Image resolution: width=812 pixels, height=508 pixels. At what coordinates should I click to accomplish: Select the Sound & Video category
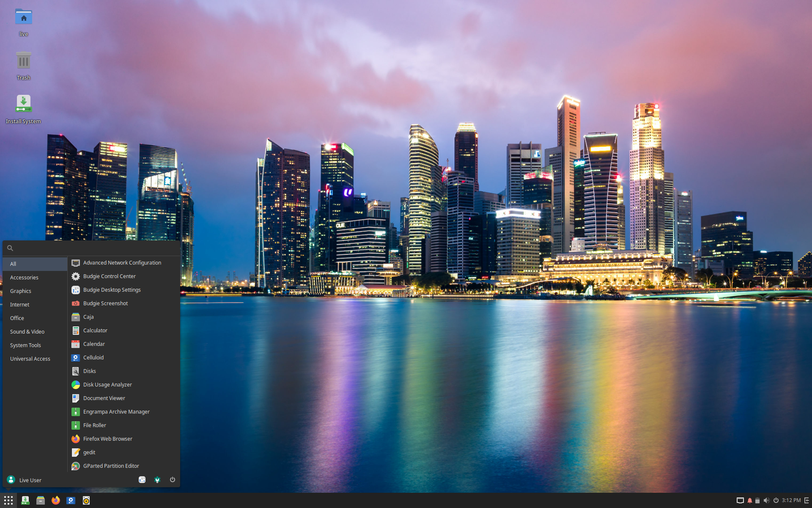coord(35,331)
